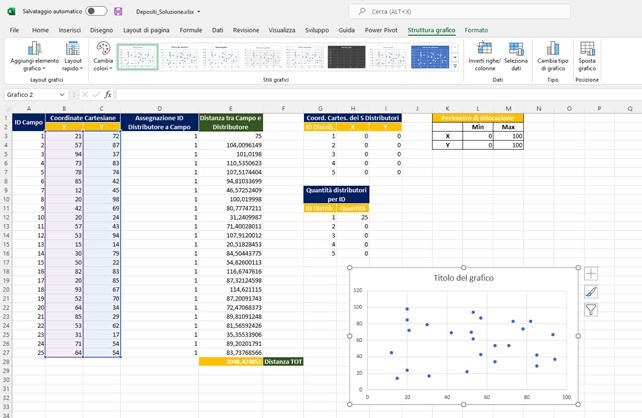
Task: Click the Excel application logo icon
Action: pyautogui.click(x=11, y=11)
